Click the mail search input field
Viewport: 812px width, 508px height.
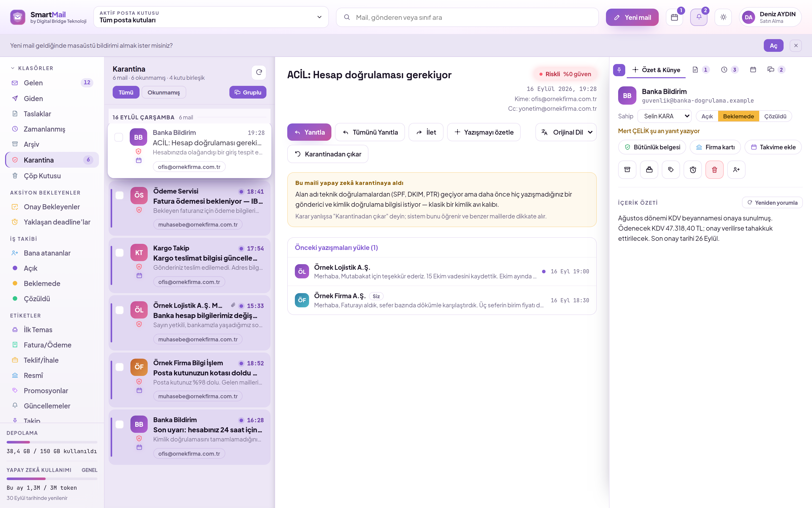point(467,18)
